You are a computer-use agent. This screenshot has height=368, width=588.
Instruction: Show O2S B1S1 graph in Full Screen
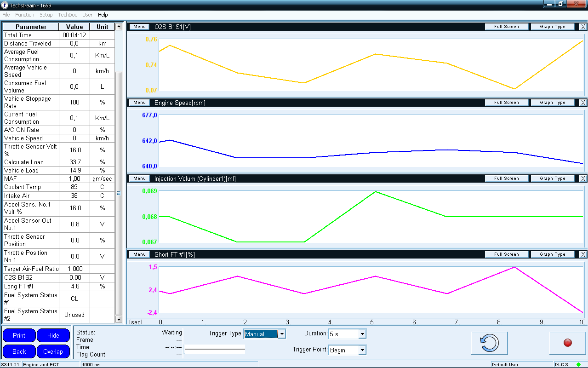(507, 27)
